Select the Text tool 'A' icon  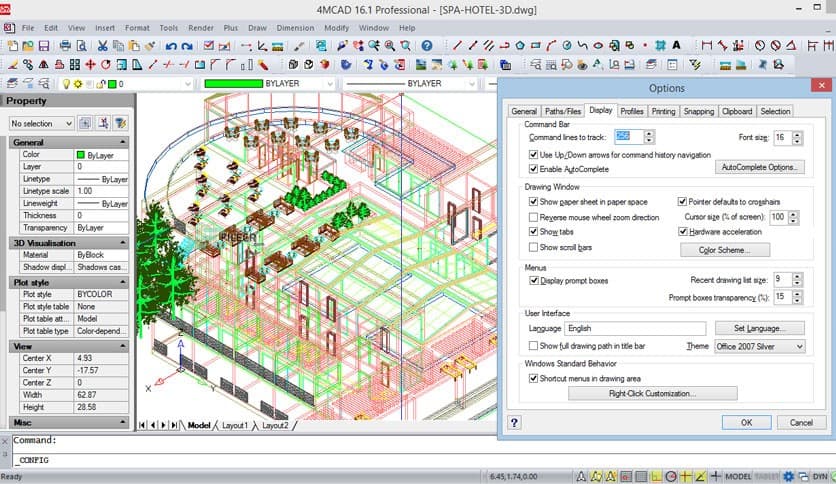tap(677, 45)
